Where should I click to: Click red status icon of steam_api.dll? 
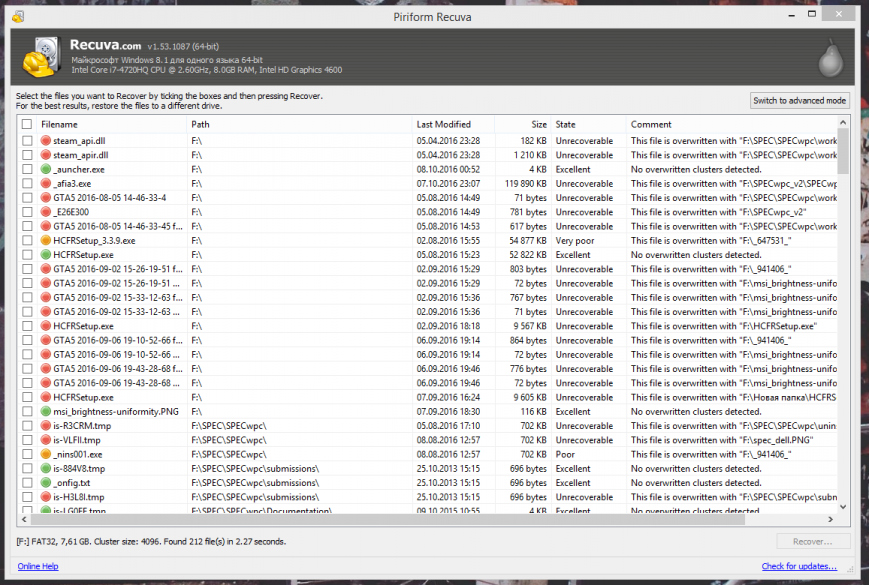(x=46, y=141)
